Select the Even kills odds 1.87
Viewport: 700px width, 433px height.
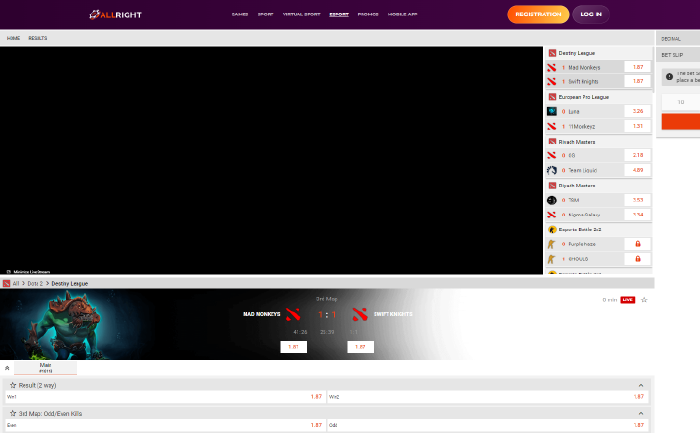[x=165, y=425]
